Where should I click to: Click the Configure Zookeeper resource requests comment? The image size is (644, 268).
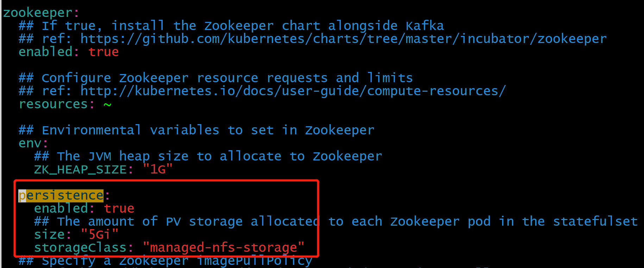click(216, 78)
